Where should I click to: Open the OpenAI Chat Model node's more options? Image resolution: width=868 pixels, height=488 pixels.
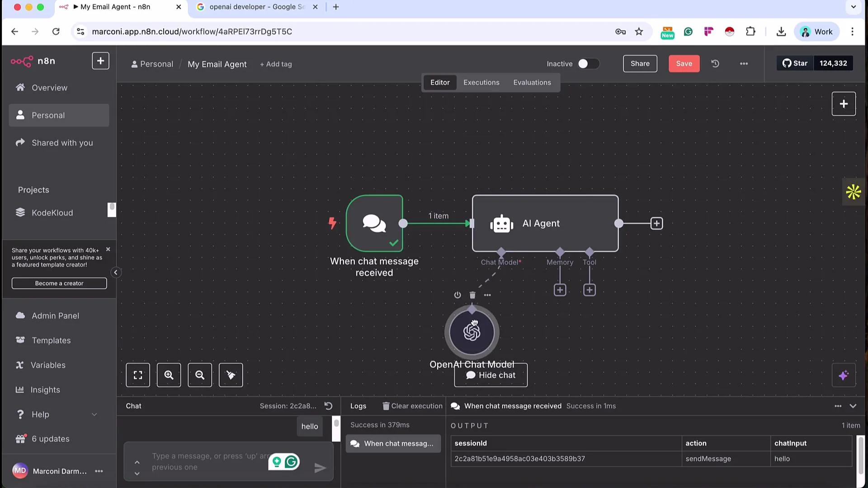(x=487, y=295)
